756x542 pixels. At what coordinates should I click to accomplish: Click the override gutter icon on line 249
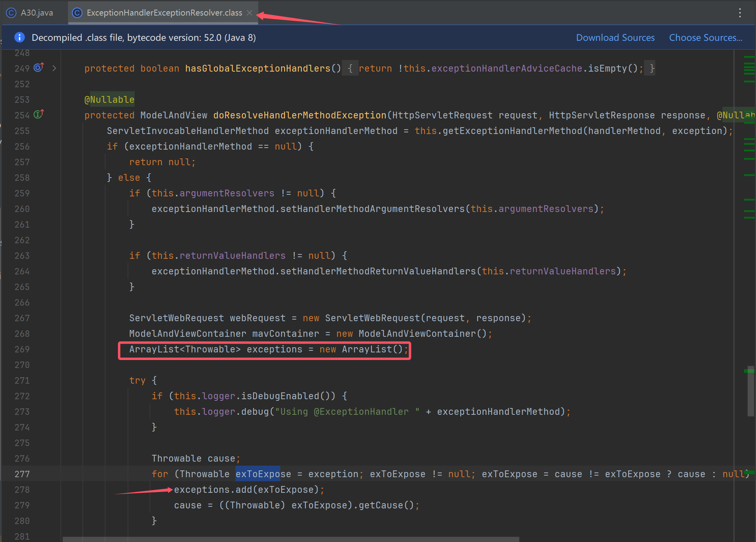pyautogui.click(x=39, y=67)
